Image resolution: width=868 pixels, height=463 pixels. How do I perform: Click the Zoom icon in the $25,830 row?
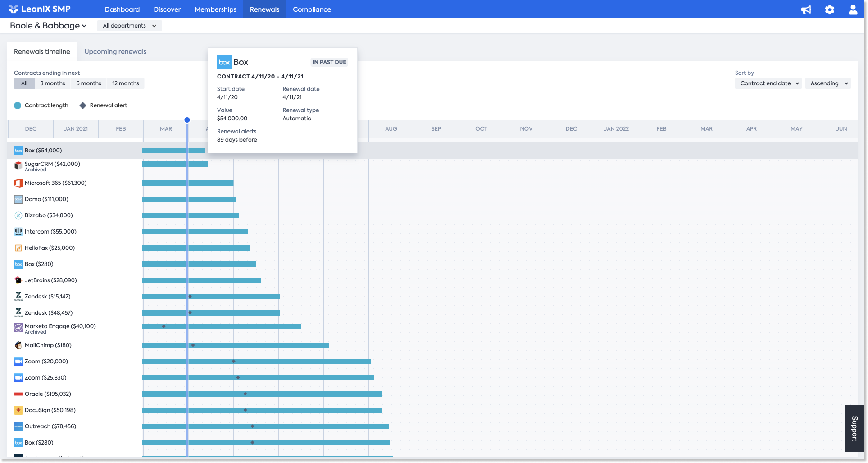tap(18, 378)
